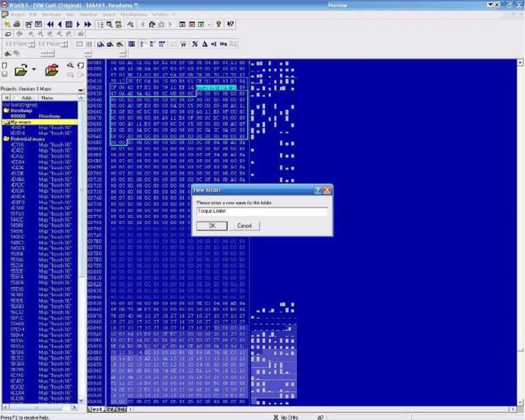Click OK in the New folder dialog

point(212,226)
